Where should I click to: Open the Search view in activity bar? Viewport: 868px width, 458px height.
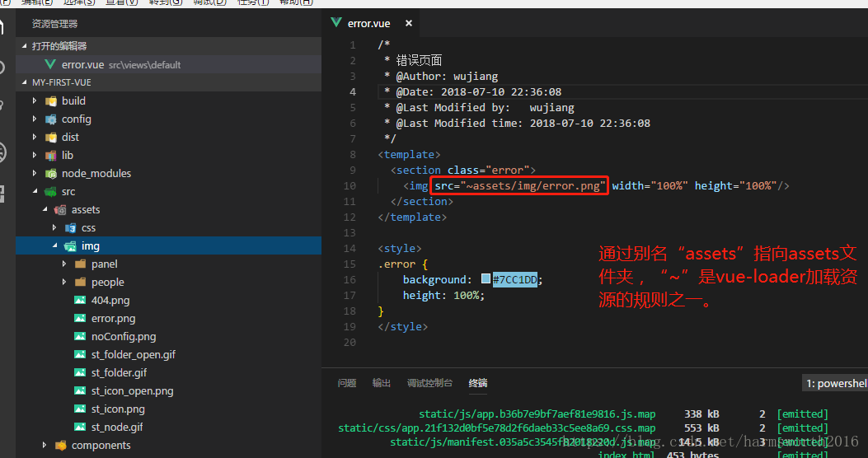tap(2, 68)
